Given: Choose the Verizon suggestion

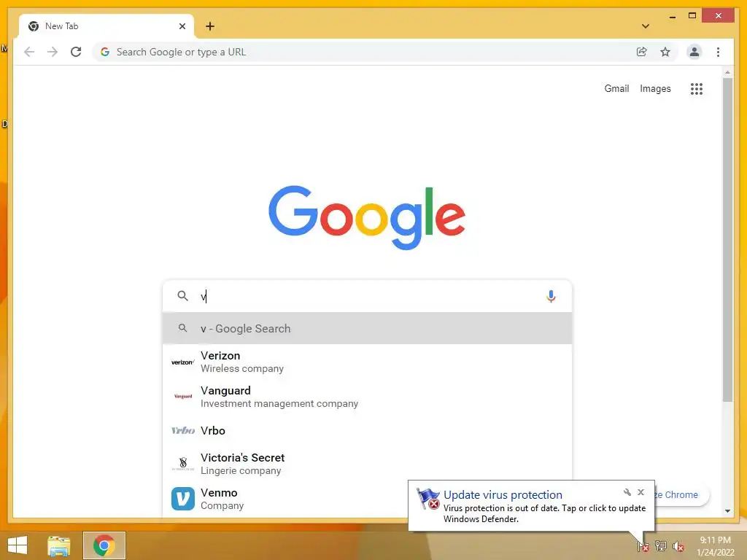Looking at the screenshot, I should [x=368, y=362].
